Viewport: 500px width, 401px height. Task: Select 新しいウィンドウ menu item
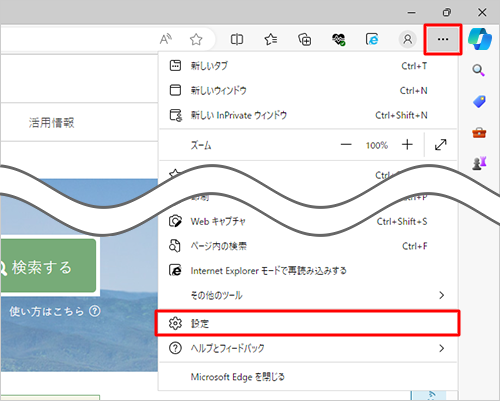coord(308,90)
